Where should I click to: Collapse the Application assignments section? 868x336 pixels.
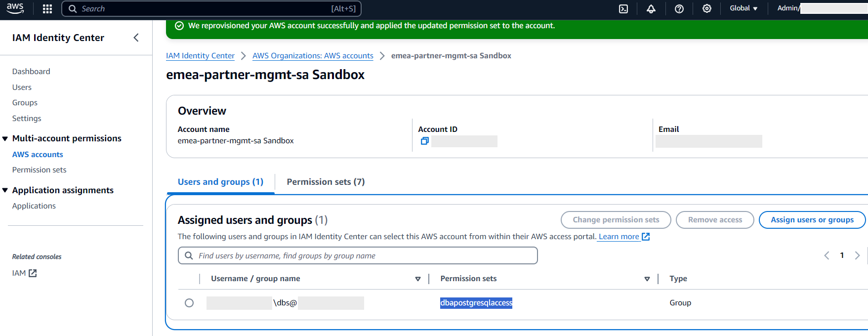(x=5, y=191)
